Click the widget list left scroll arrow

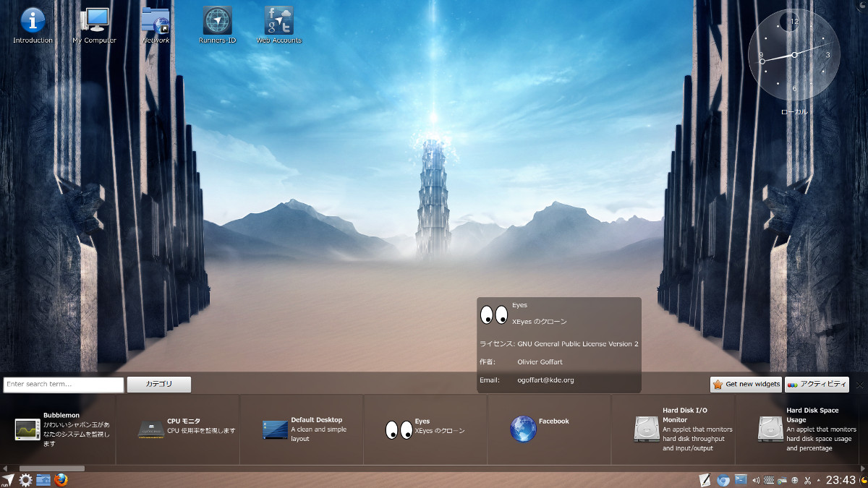coord(5,468)
